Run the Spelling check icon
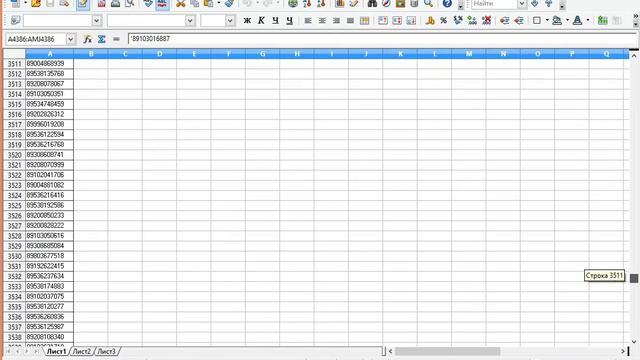This screenshot has height=360, width=640. coord(149,4)
